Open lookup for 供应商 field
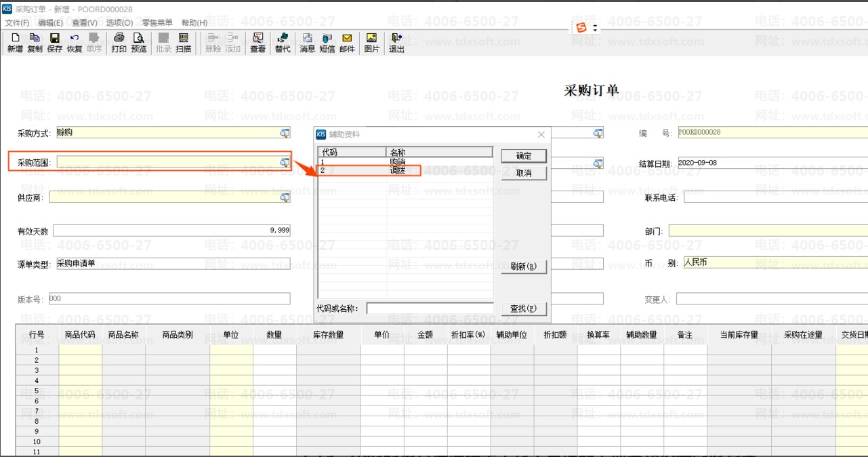The image size is (868, 457). pos(285,197)
